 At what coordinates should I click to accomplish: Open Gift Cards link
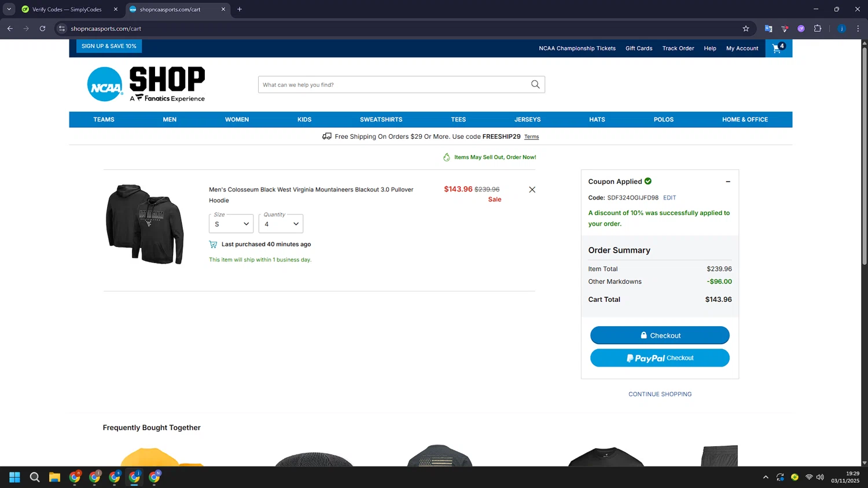pyautogui.click(x=639, y=49)
